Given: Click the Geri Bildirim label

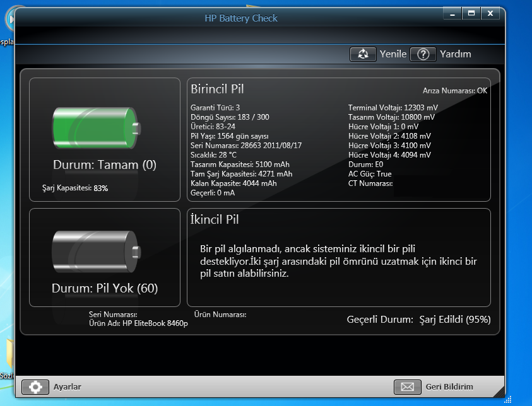Looking at the screenshot, I should click(x=449, y=387).
